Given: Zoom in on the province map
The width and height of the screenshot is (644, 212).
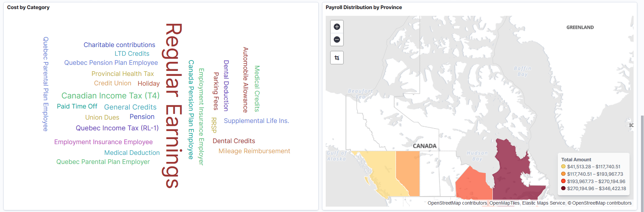Looking at the screenshot, I should [x=337, y=27].
